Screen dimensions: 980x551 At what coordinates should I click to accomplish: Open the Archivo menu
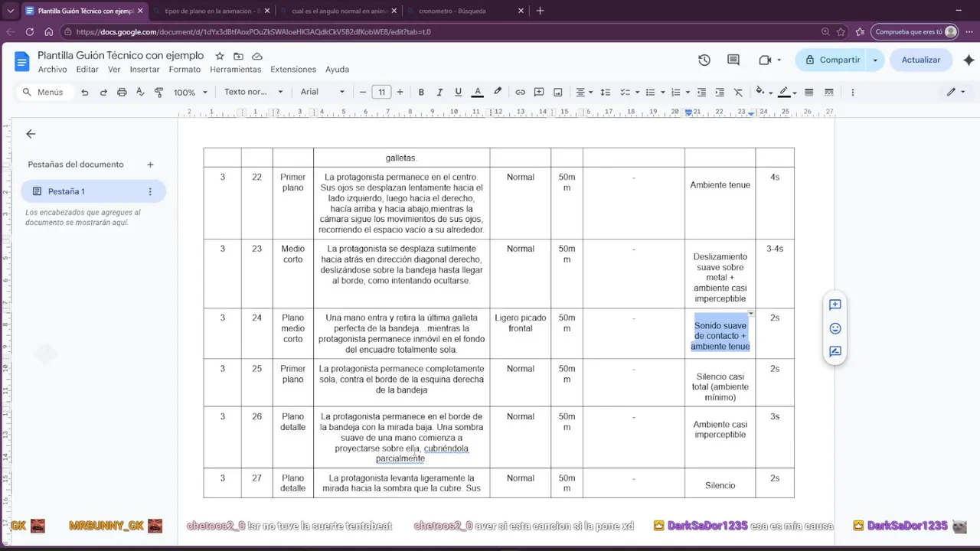pyautogui.click(x=52, y=70)
